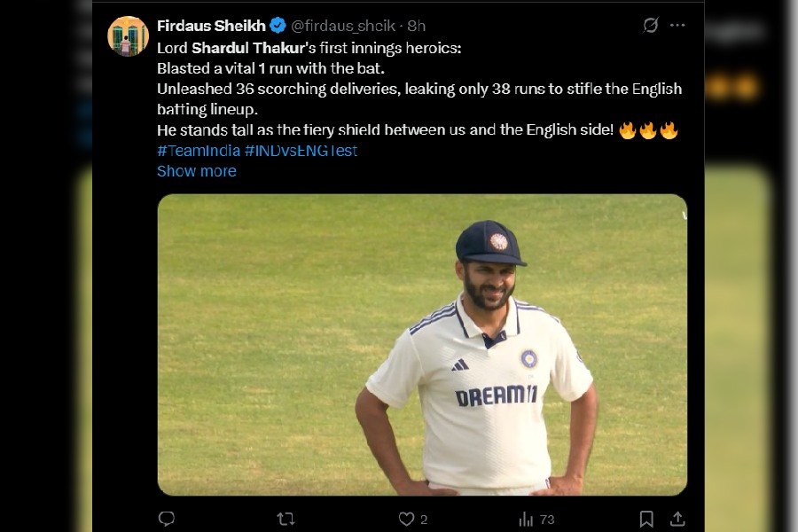Open the cricketer photo in the post
This screenshot has width=798, height=532.
tap(422, 344)
